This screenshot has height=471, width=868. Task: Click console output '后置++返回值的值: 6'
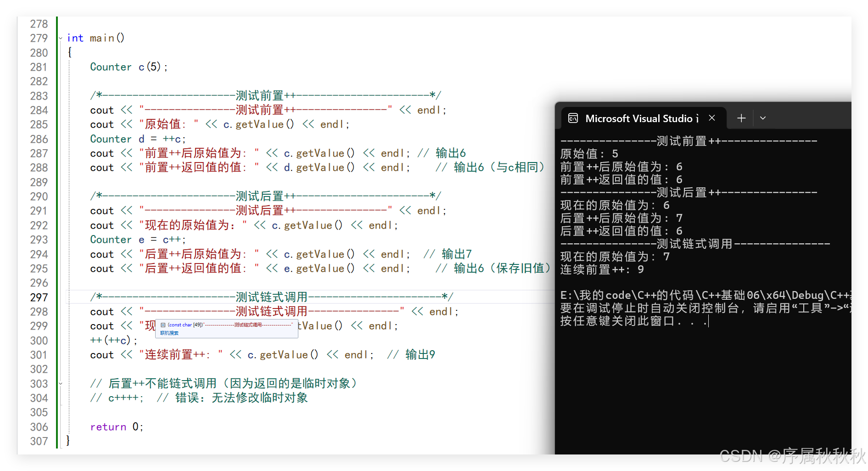(x=622, y=231)
